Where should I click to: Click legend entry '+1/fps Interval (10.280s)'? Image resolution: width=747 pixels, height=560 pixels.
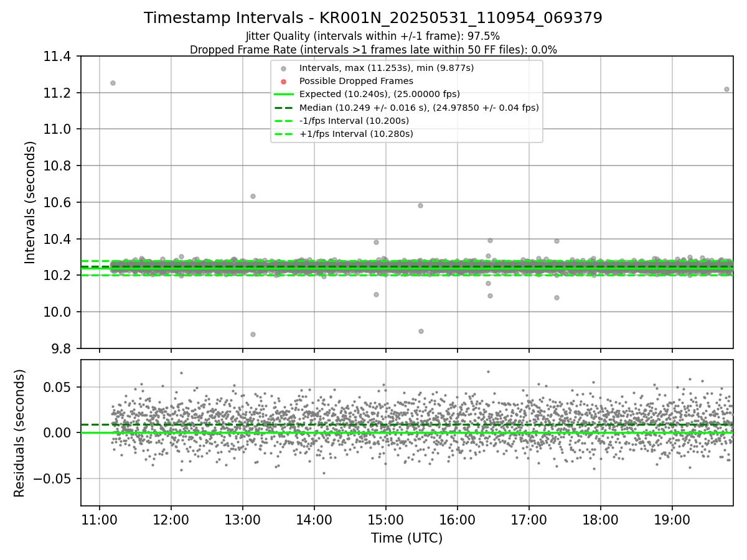[356, 134]
